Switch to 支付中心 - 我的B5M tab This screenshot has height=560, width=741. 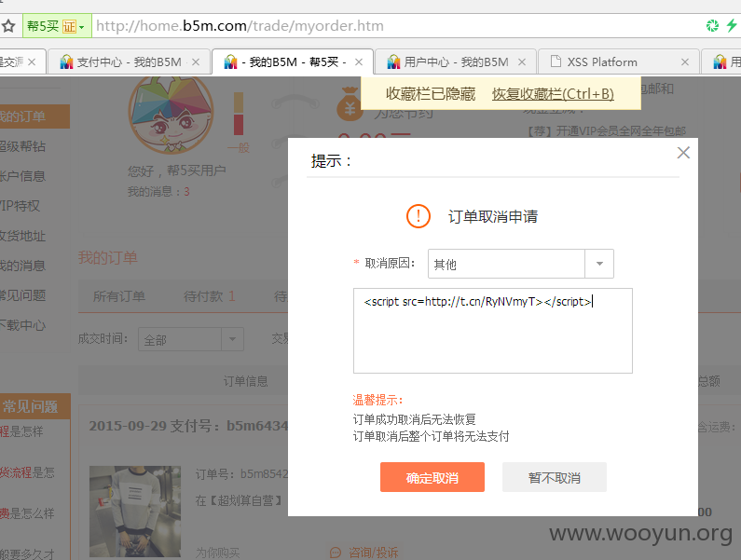coord(129,61)
